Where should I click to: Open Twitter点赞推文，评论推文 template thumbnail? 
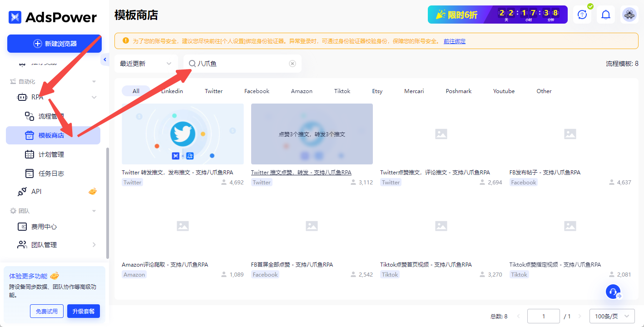pos(441,134)
